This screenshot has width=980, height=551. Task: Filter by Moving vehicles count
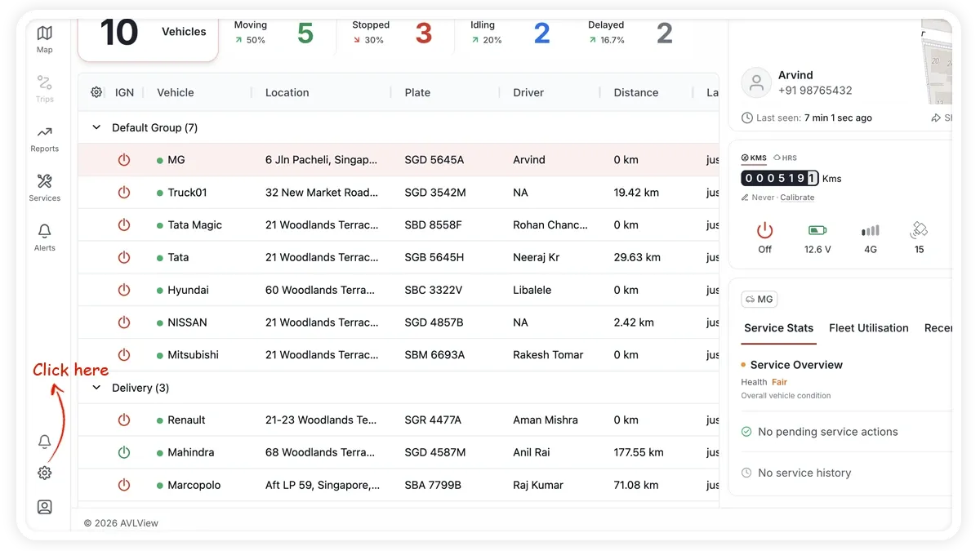pyautogui.click(x=305, y=33)
